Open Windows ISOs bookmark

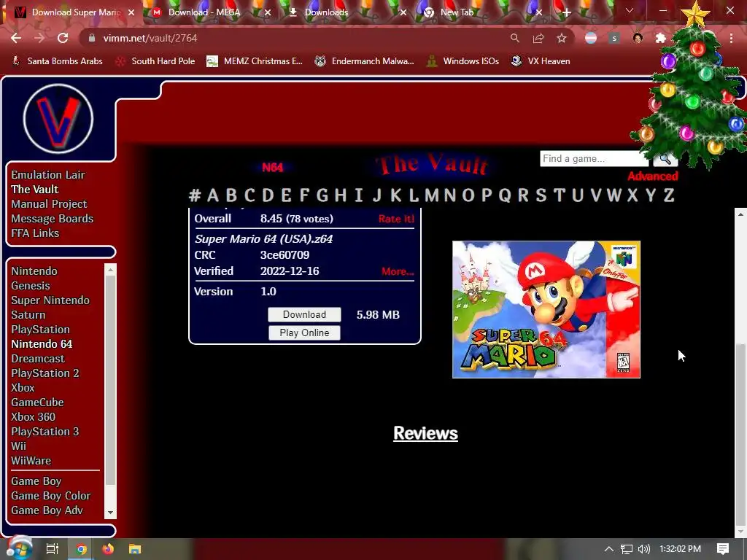462,61
